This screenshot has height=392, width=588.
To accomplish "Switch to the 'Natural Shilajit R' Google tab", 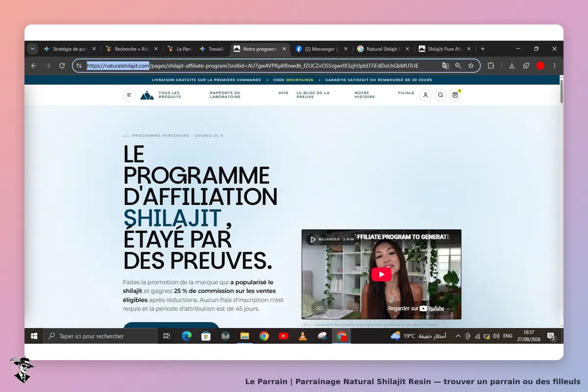I will click(383, 49).
